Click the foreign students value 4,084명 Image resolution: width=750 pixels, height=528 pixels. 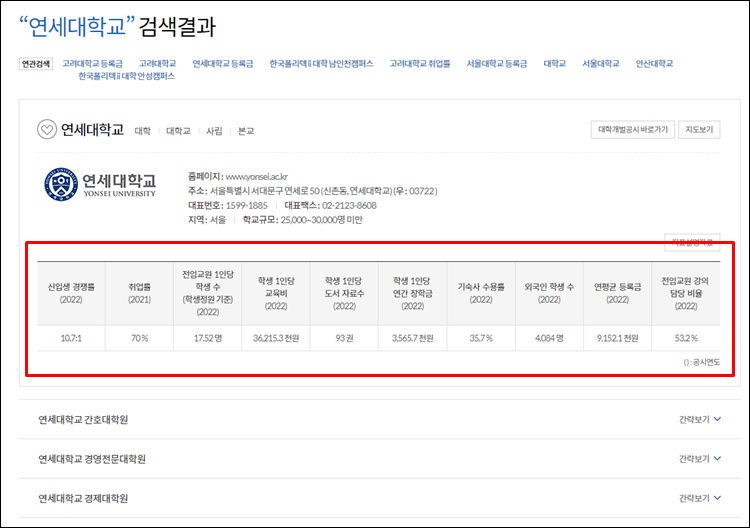549,338
